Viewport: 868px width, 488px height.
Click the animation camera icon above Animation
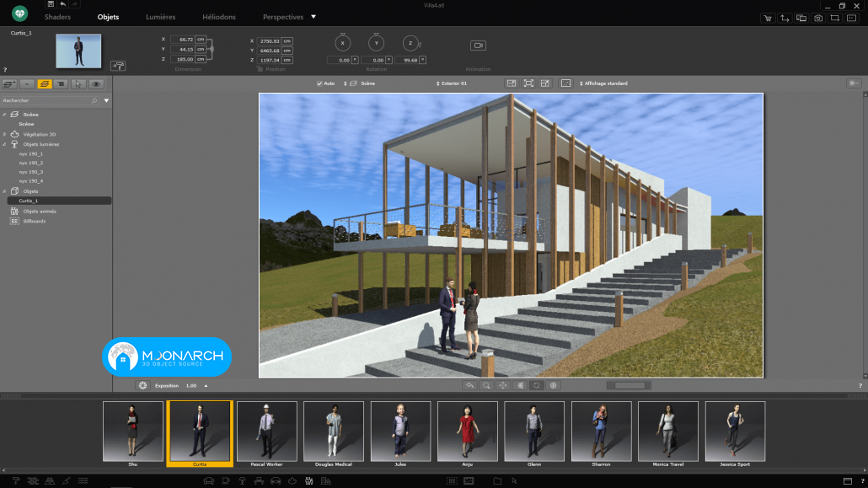(479, 46)
